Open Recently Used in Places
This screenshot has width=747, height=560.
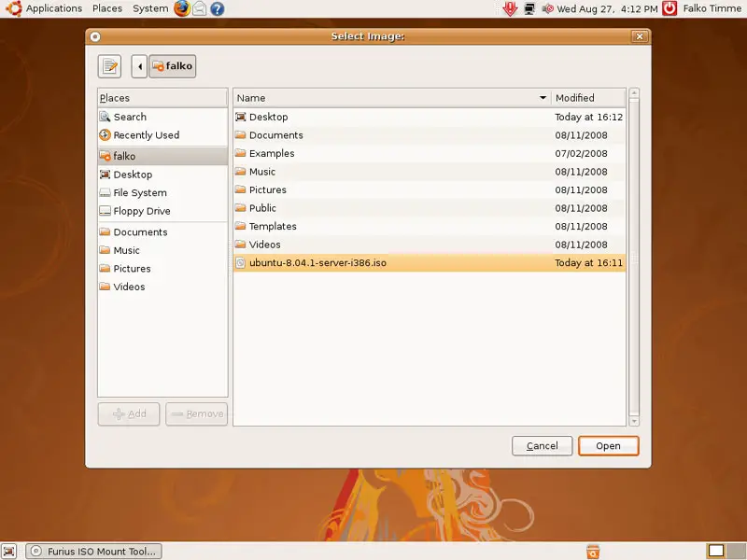(x=162, y=135)
